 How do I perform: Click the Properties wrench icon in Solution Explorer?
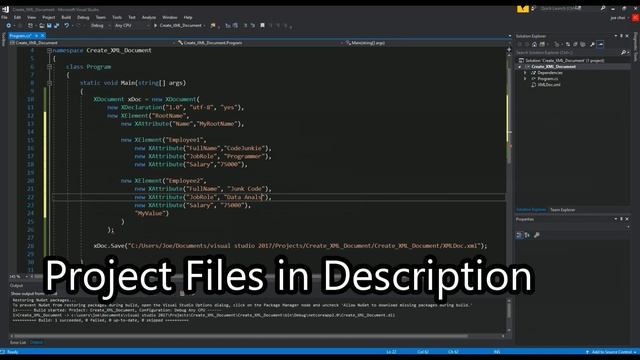[x=592, y=44]
